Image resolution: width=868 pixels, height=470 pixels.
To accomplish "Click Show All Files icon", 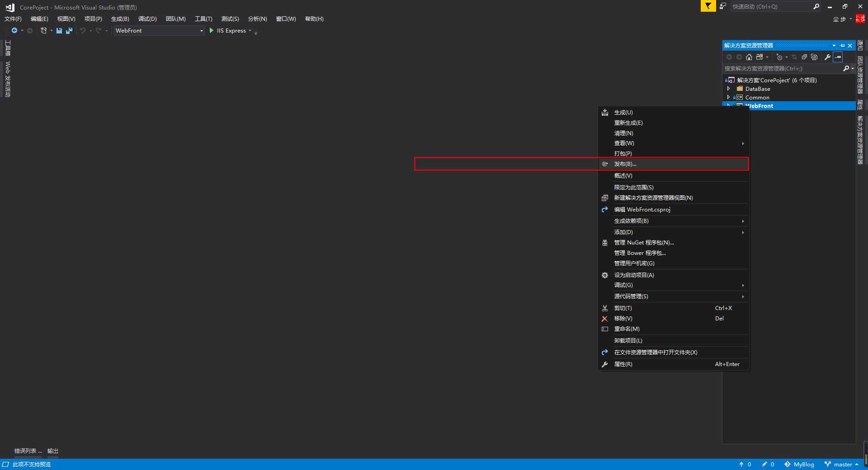I will click(x=814, y=57).
